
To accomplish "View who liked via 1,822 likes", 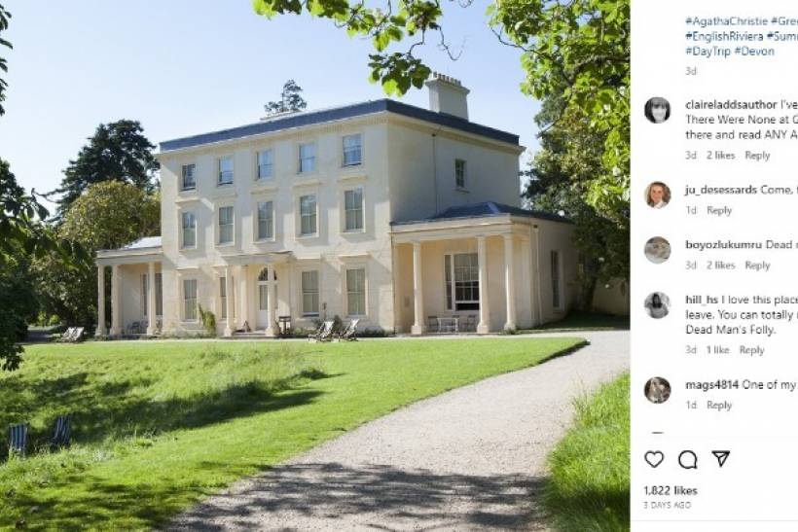I will [x=671, y=490].
